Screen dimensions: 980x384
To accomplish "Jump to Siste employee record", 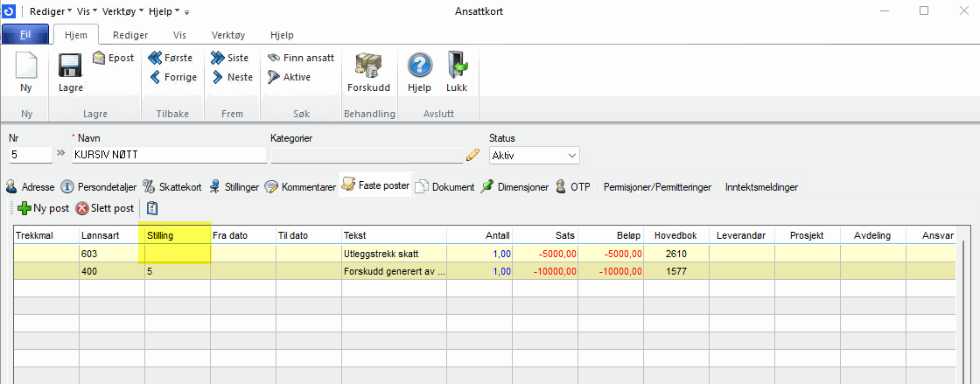I will click(230, 58).
